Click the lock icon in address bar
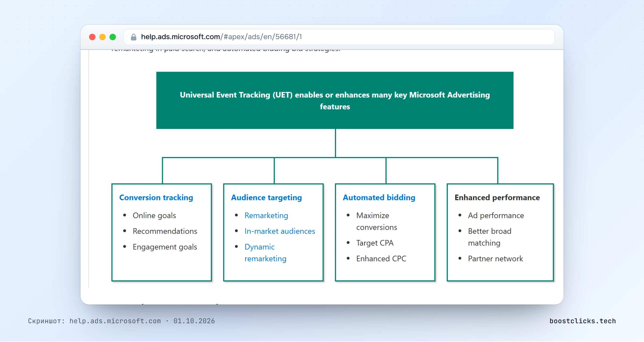Viewport: 644px width, 342px height. (x=133, y=37)
